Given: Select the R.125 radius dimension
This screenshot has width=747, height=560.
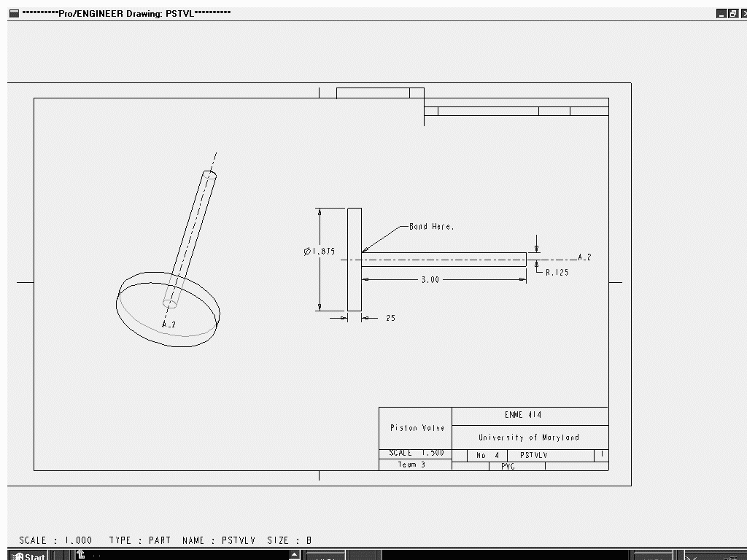Looking at the screenshot, I should coord(557,272).
